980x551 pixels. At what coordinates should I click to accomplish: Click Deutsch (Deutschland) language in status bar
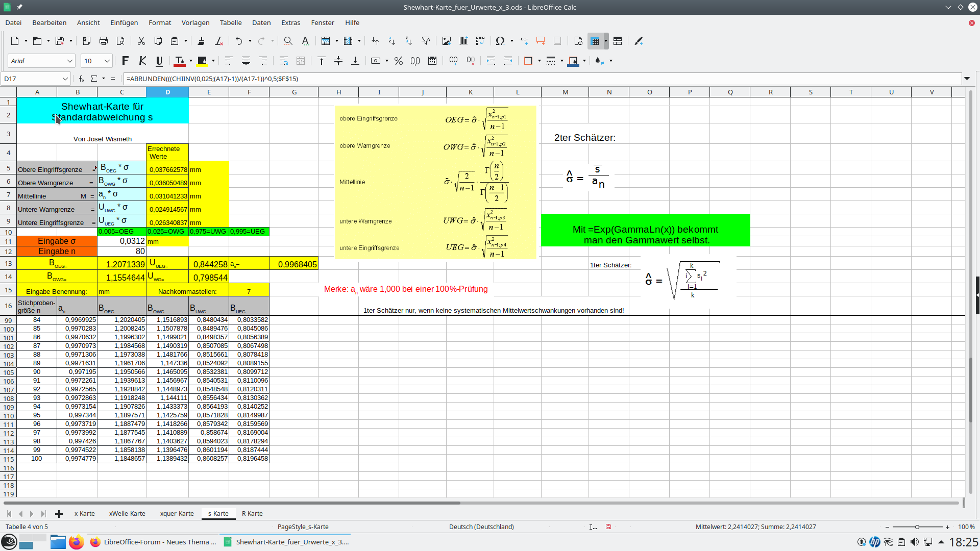click(x=481, y=527)
